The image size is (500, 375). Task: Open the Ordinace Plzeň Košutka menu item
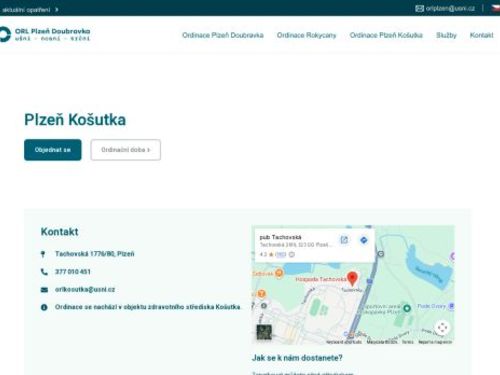(386, 35)
